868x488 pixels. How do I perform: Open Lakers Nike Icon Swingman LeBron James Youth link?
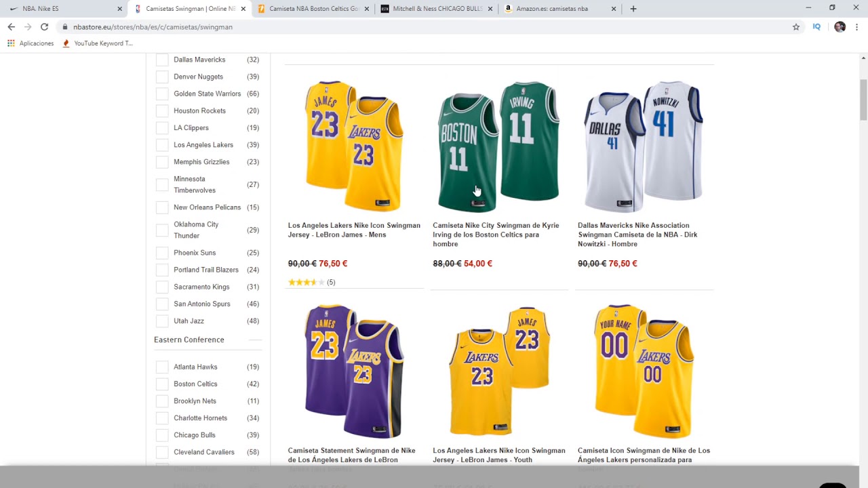(x=499, y=455)
